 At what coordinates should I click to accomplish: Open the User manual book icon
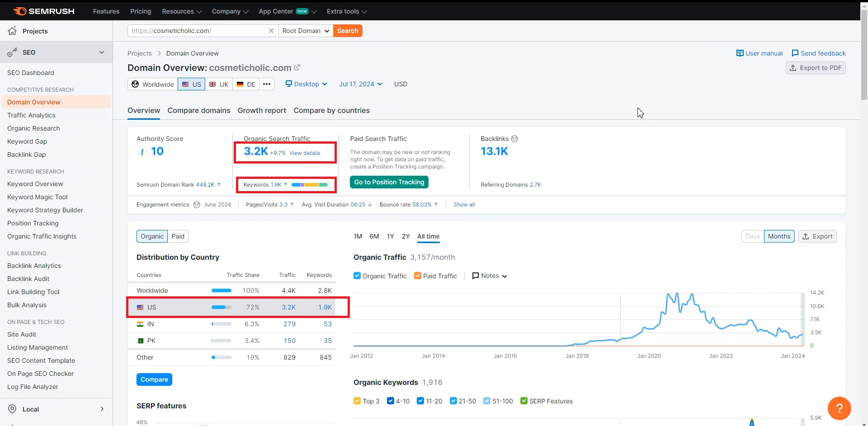(740, 53)
